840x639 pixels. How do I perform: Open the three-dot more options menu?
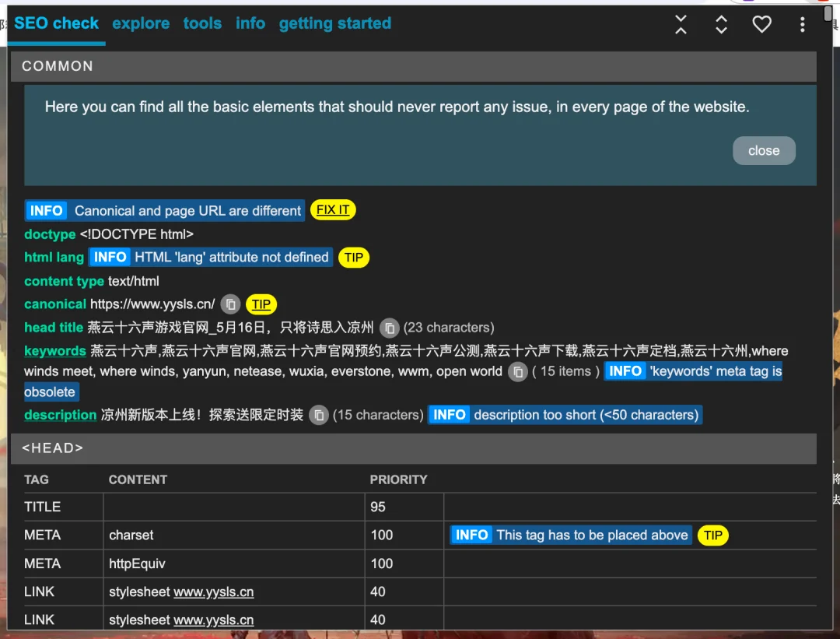[802, 25]
